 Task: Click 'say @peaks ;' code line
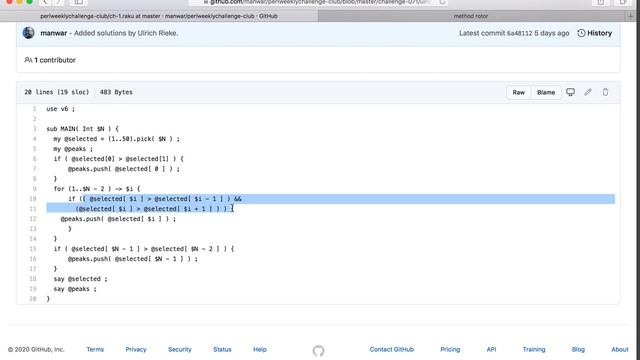75,289
